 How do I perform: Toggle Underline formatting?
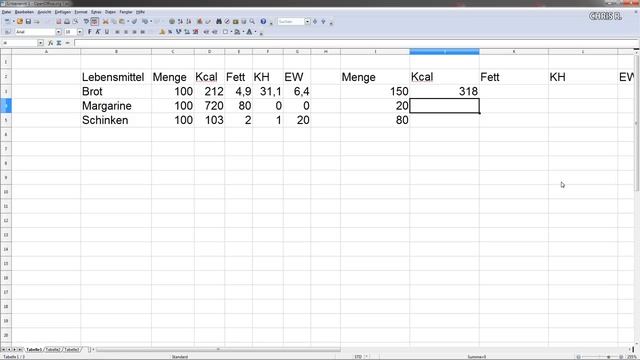[x=107, y=32]
